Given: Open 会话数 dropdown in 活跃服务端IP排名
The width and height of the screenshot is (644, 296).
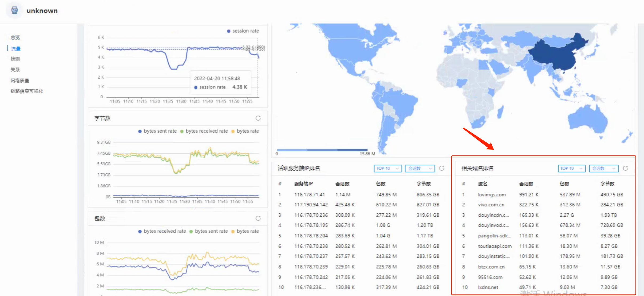Looking at the screenshot, I should 420,169.
